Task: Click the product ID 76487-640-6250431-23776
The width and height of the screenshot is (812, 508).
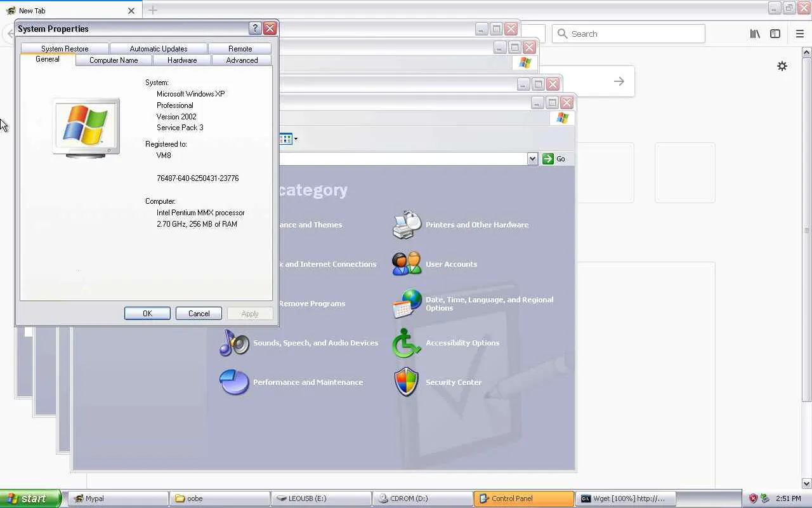Action: (x=198, y=178)
